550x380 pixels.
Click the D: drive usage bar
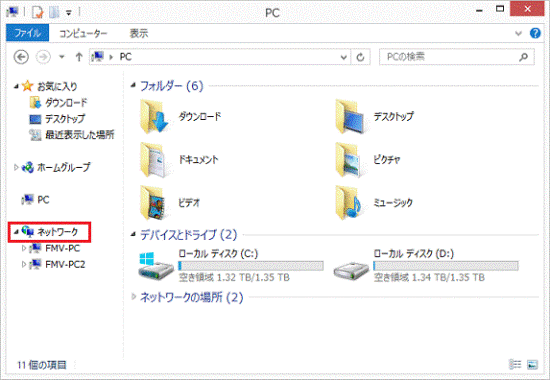(446, 266)
